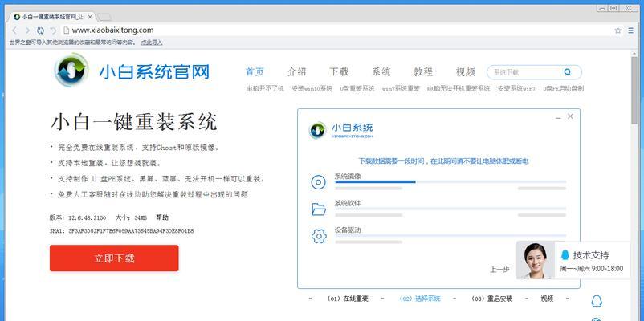The height and width of the screenshot is (321, 644).
Task: Open the browser hamburger menu
Action: pyautogui.click(x=630, y=30)
